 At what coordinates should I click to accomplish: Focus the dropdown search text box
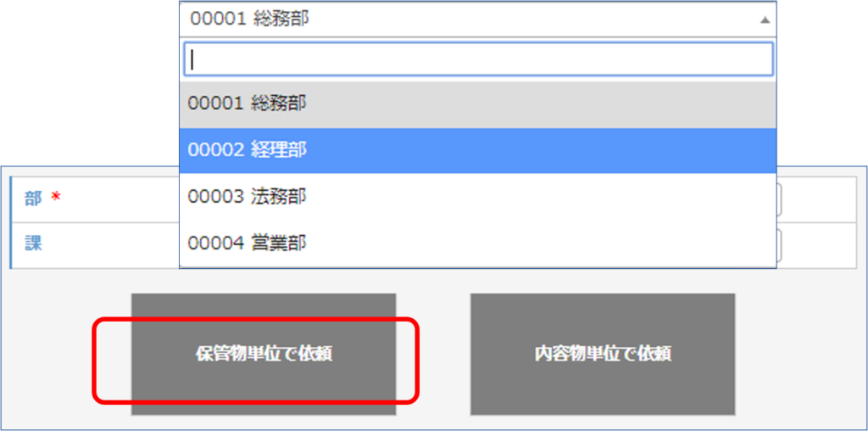point(478,59)
